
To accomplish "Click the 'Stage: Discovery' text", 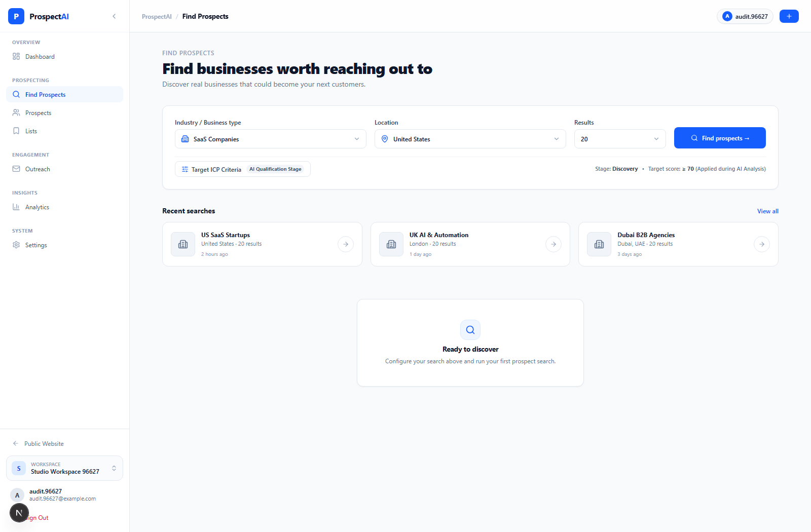I will point(616,169).
